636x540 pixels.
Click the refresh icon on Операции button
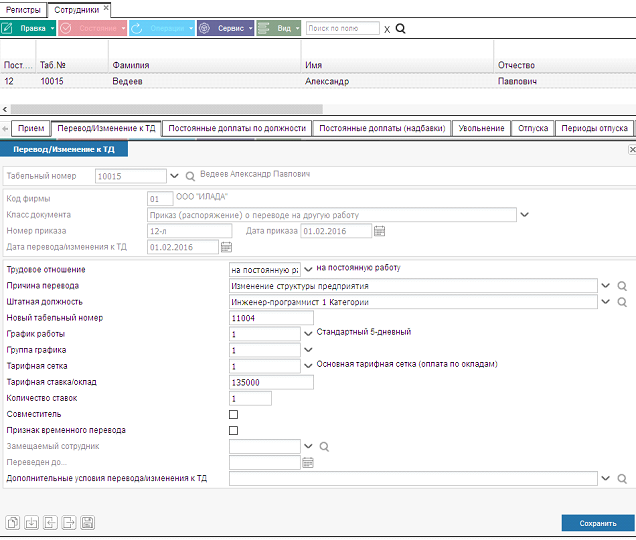137,28
